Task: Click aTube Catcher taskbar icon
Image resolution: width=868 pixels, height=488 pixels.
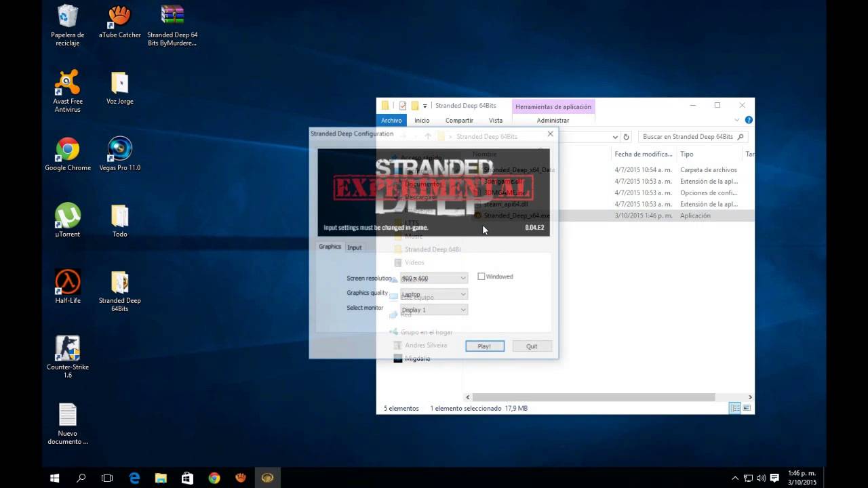Action: 241,478
